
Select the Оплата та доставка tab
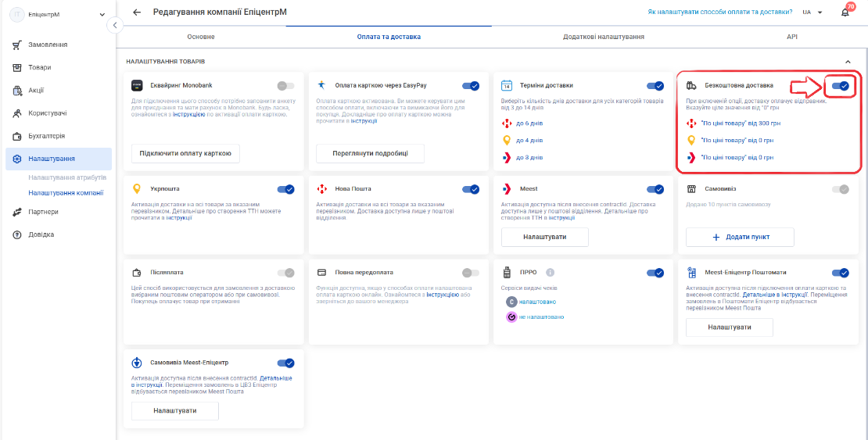click(x=389, y=37)
